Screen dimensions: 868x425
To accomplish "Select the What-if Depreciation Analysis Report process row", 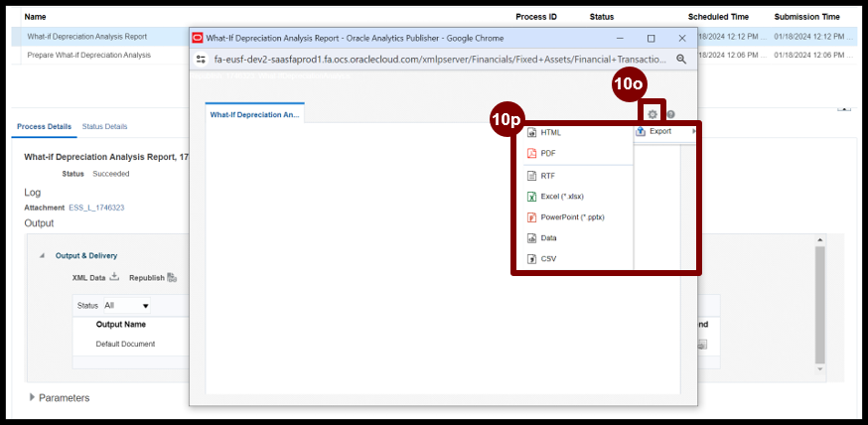I will [x=87, y=37].
